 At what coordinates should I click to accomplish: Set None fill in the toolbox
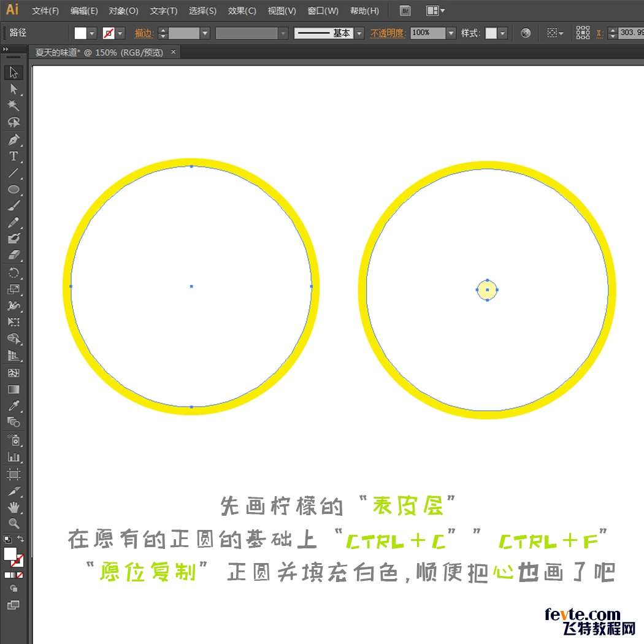(20, 575)
